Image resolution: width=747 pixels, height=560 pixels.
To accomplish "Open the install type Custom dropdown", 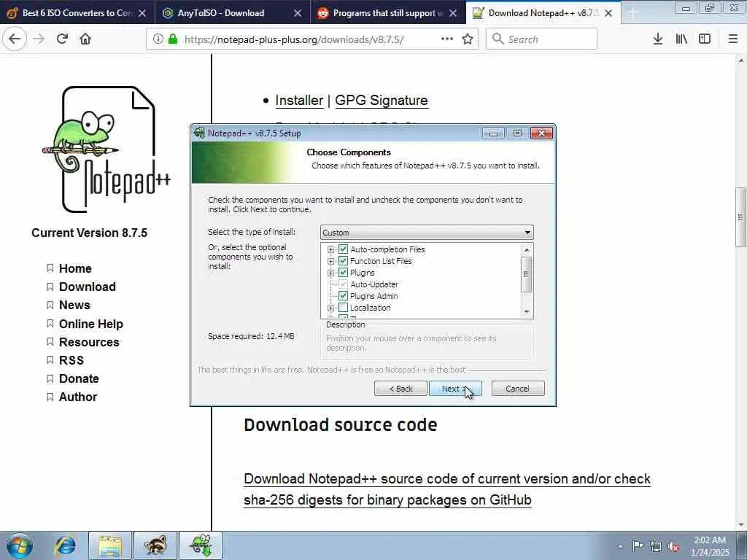I will tap(427, 233).
